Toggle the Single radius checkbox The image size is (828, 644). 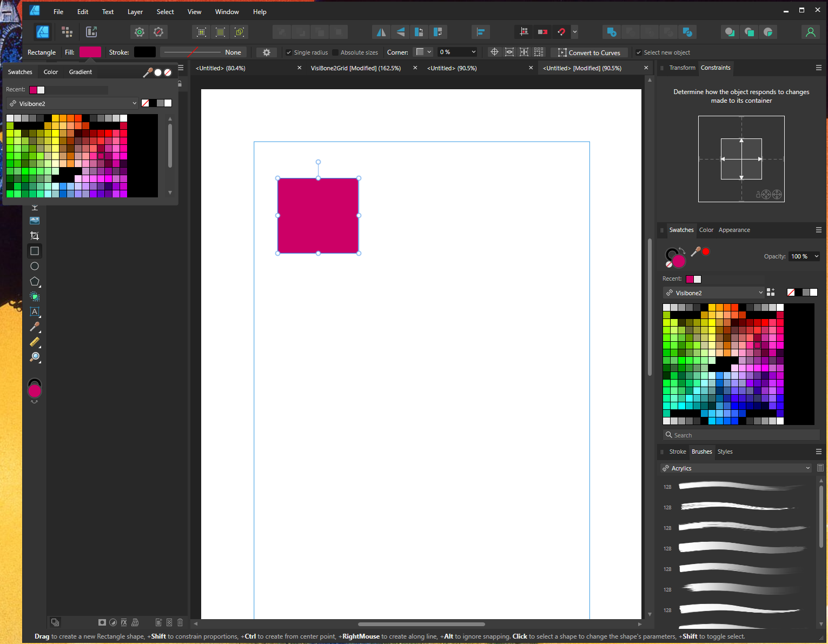289,52
